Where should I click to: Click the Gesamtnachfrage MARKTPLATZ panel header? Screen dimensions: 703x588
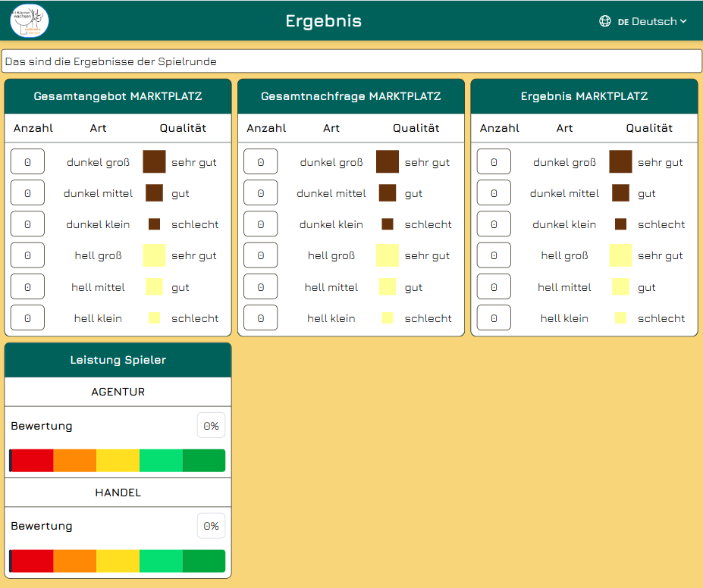[x=351, y=96]
